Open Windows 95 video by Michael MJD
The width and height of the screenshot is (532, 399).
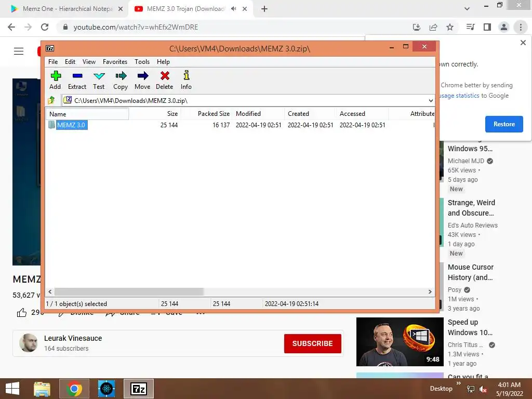pyautogui.click(x=470, y=149)
